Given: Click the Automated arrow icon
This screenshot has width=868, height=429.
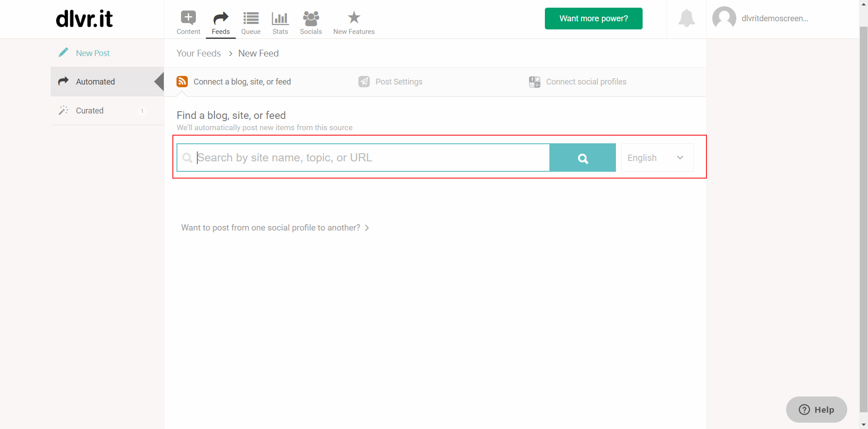Looking at the screenshot, I should [63, 81].
